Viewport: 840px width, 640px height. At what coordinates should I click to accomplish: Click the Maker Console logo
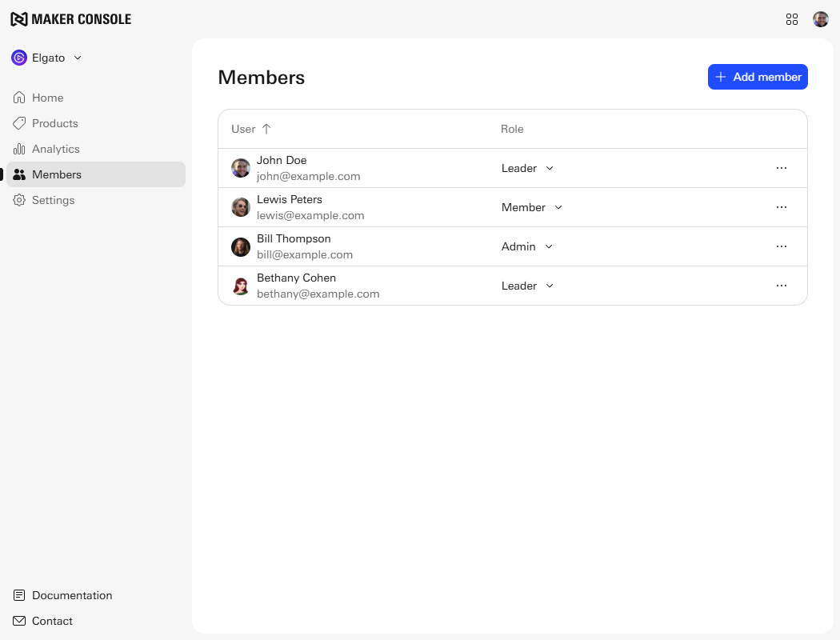[70, 19]
